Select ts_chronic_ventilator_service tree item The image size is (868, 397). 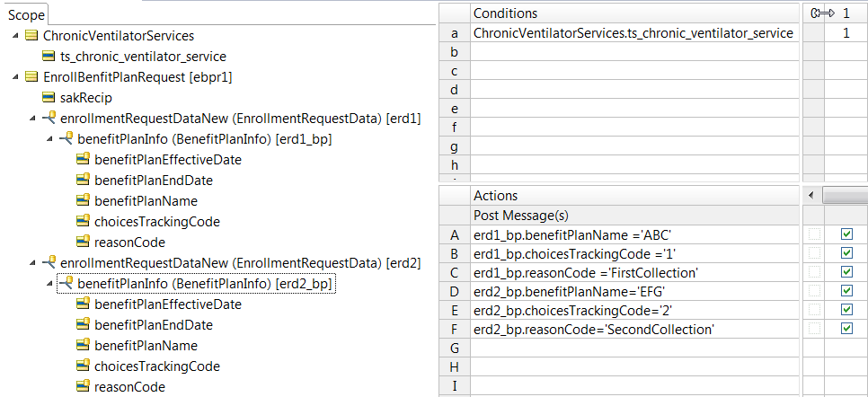(x=144, y=57)
